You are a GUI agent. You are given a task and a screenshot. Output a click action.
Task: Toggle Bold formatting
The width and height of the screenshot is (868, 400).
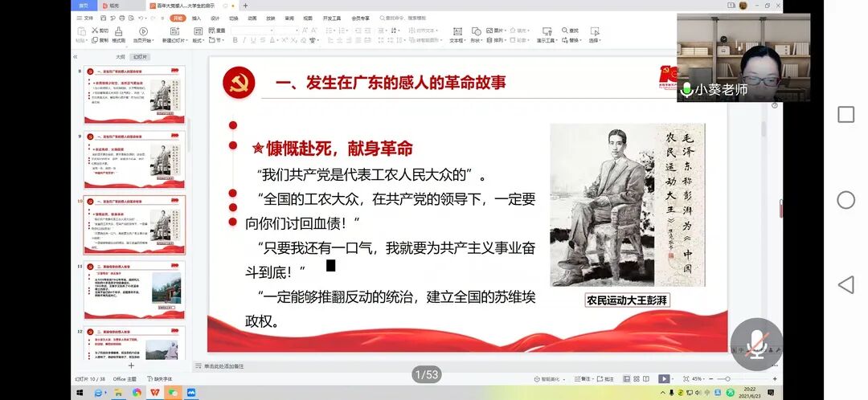[x=235, y=40]
